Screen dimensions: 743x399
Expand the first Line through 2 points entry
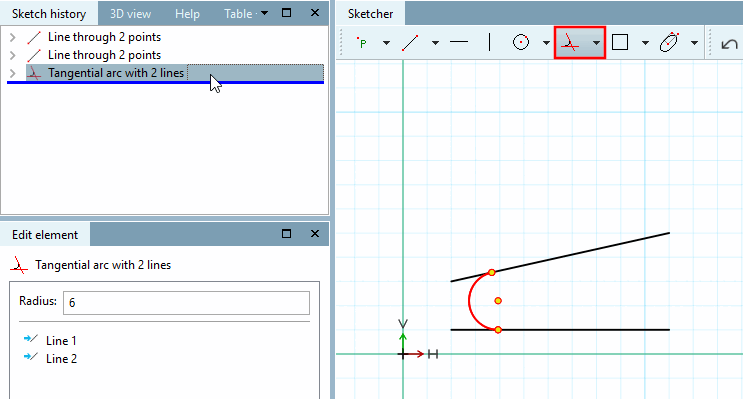coord(13,37)
